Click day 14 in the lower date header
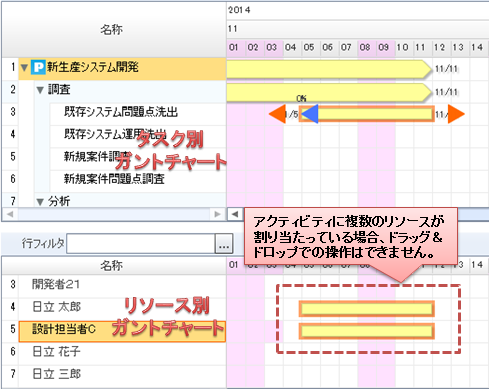 tap(477, 265)
